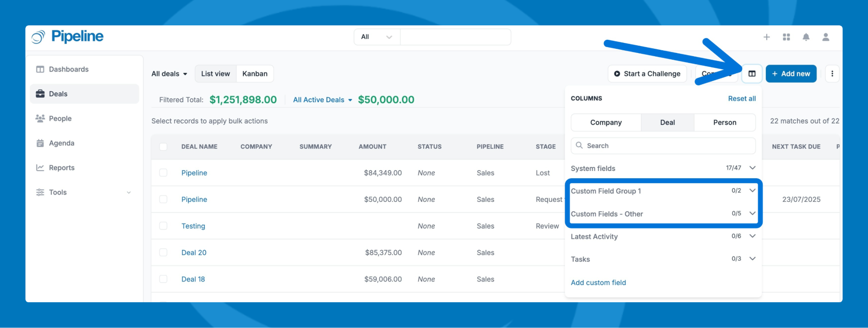The height and width of the screenshot is (328, 868).
Task: Toggle the columns selector icon button
Action: [752, 74]
